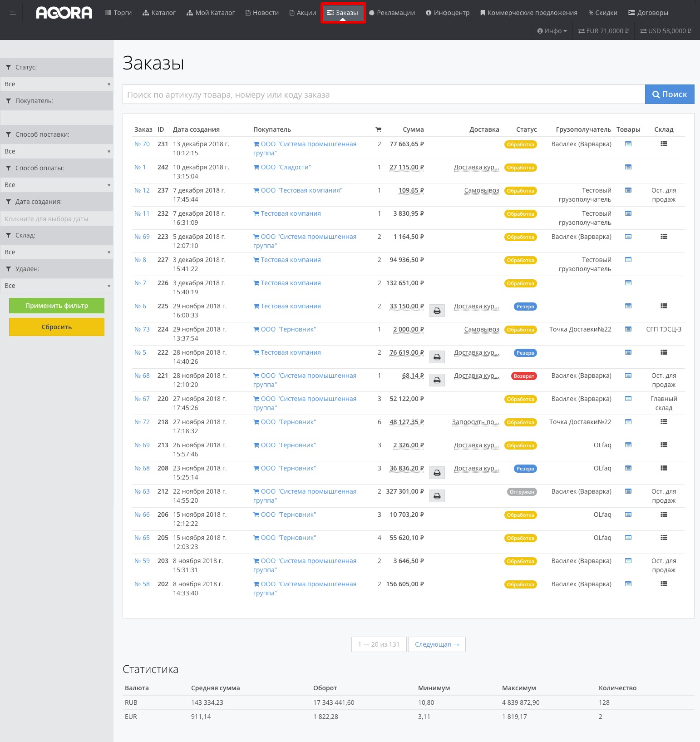The width and height of the screenshot is (700, 742).
Task: Open goods list icon for order ID 242
Action: 628,167
